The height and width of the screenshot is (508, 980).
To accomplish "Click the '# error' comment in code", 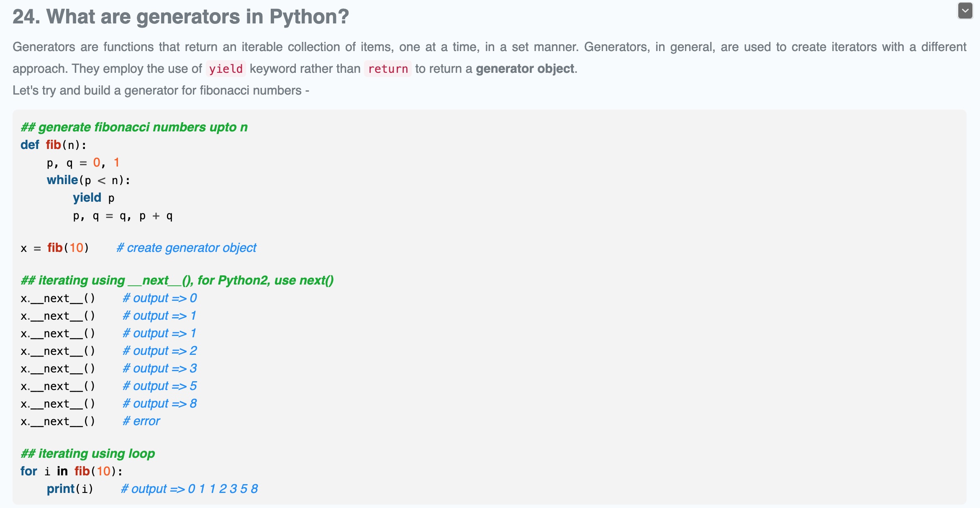I will tap(141, 421).
